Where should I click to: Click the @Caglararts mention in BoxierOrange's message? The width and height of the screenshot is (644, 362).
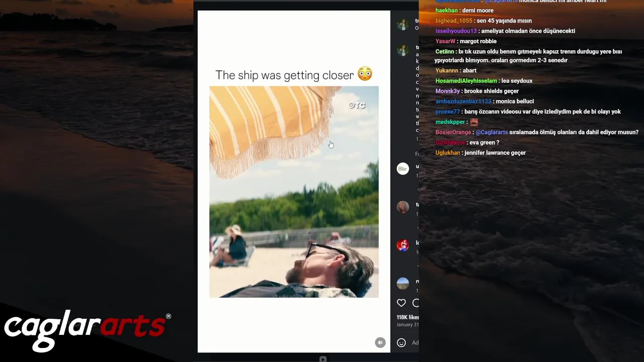click(x=492, y=132)
